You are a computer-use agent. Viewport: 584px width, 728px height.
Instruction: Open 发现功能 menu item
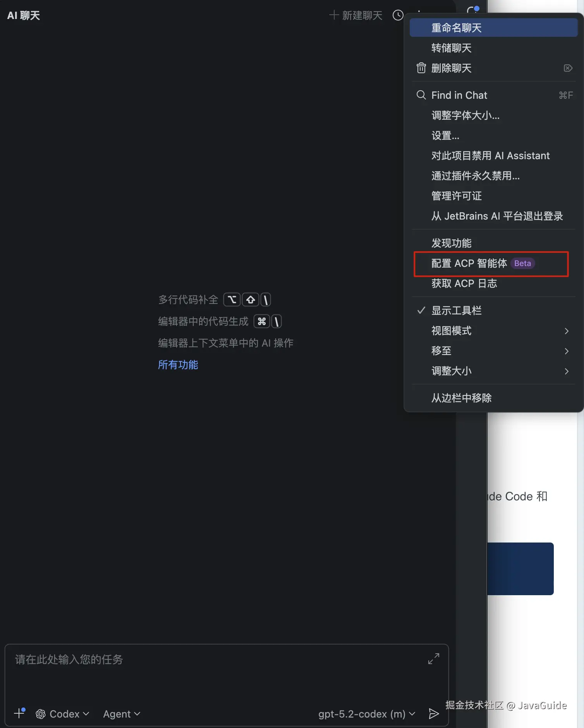coord(493,243)
